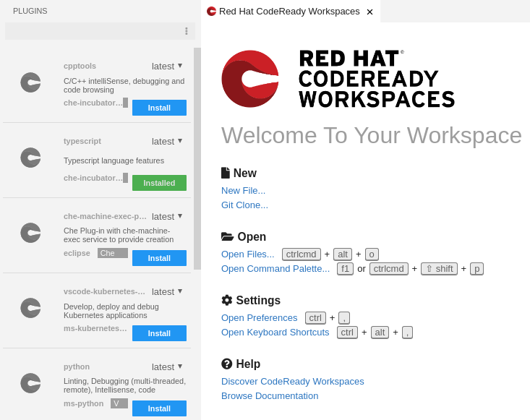Click the New File link
This screenshot has width=530, height=420.
[x=243, y=191]
